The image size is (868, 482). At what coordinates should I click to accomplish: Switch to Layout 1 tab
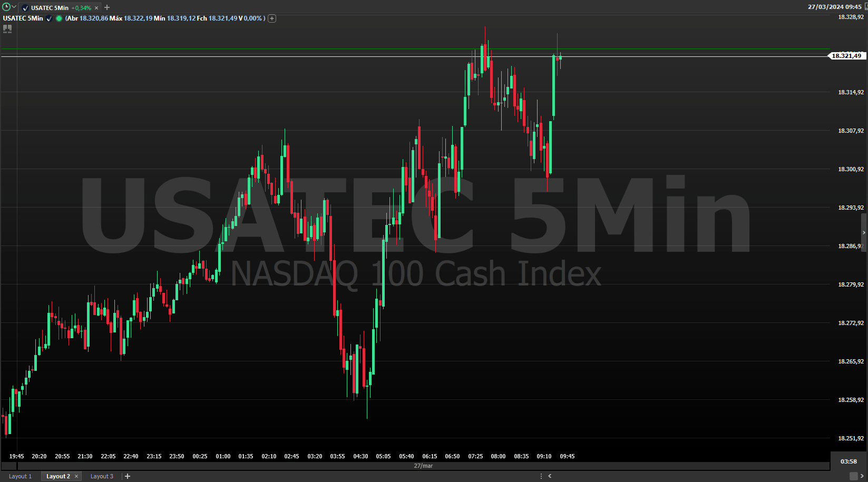point(20,476)
